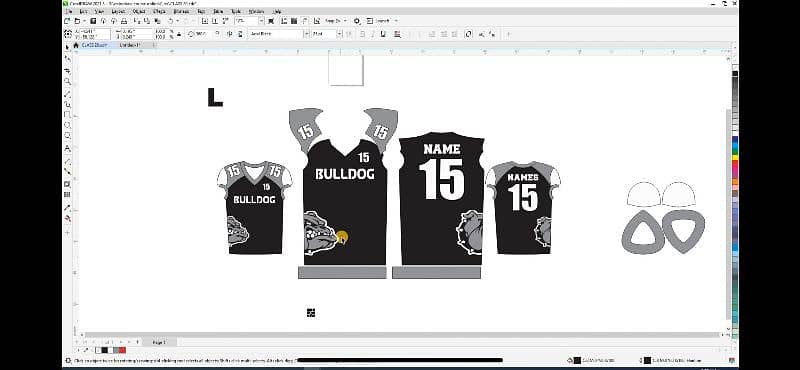Open the font size dropdown
This screenshot has height=370, width=800.
click(x=339, y=34)
